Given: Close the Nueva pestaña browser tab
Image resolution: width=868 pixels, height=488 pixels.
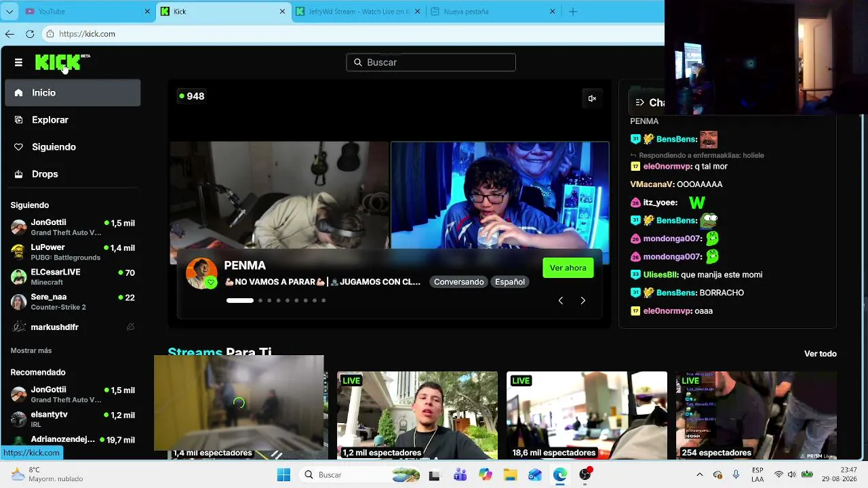Looking at the screenshot, I should coord(552,12).
